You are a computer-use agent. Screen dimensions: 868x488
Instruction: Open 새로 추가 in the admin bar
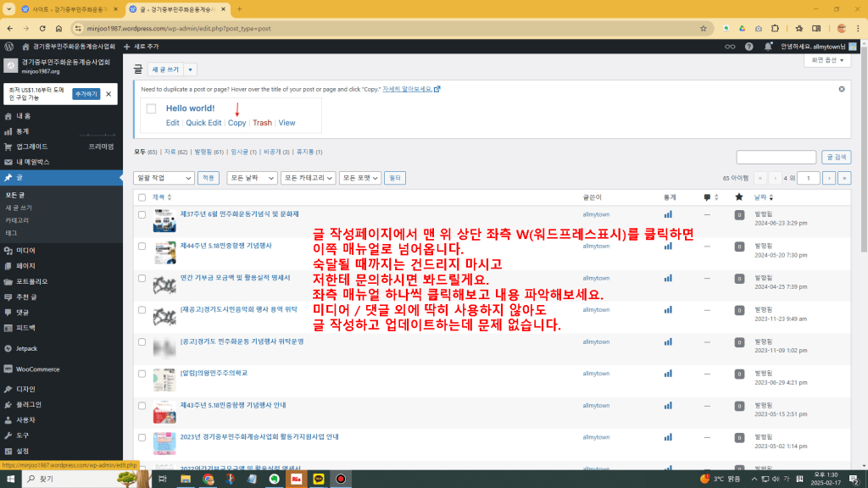141,46
